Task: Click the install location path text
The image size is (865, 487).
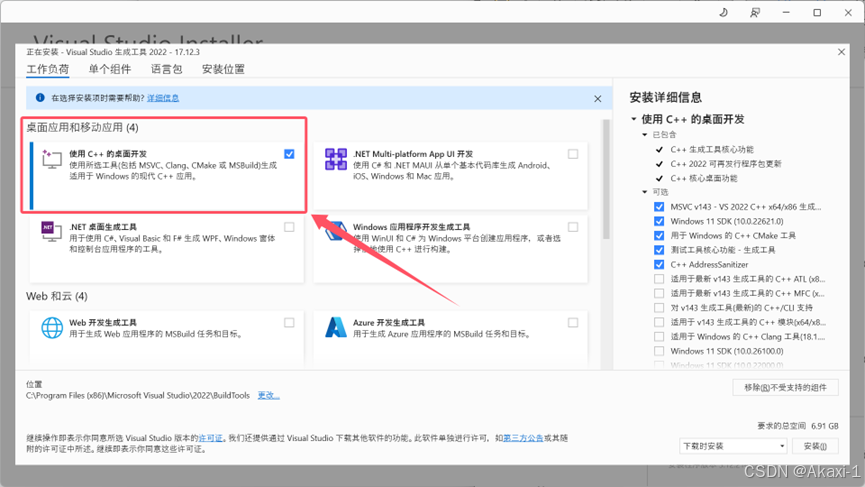Action: 138,395
